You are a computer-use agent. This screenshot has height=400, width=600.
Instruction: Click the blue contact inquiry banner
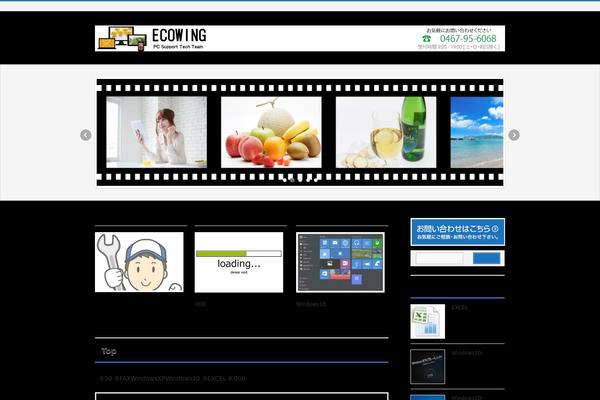tap(458, 232)
